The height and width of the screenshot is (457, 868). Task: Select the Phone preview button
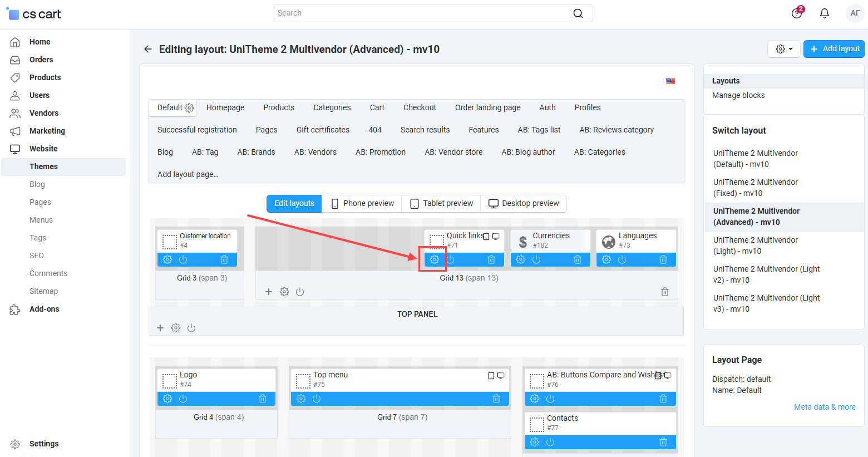362,204
